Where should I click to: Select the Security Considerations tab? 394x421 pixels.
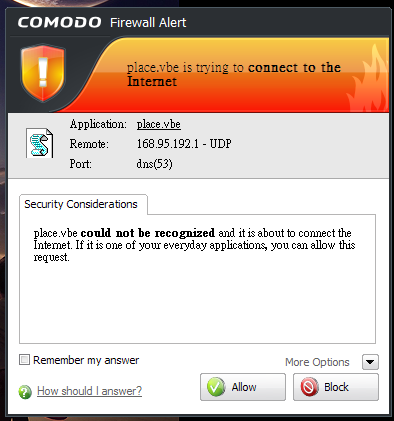[x=83, y=204]
